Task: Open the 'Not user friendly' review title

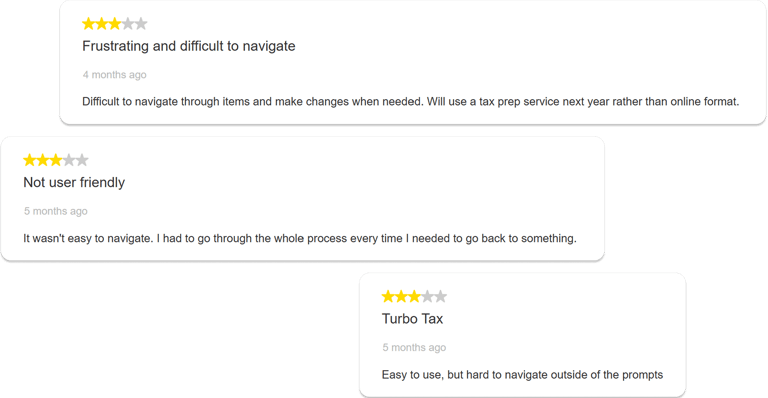Action: tap(74, 183)
